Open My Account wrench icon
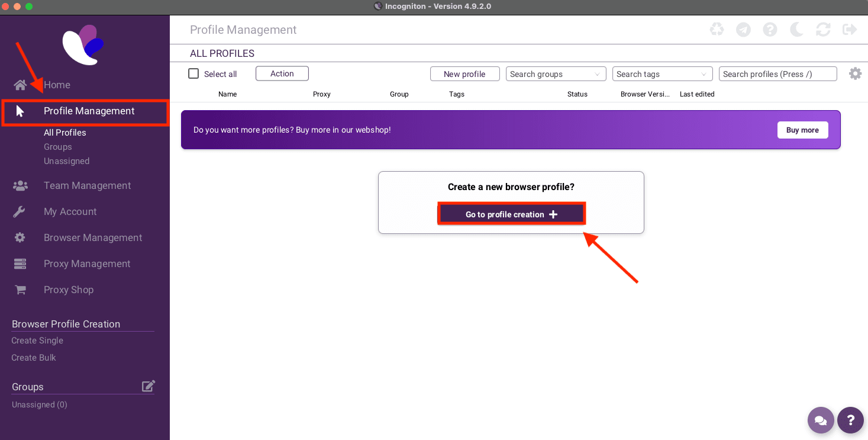 20,211
